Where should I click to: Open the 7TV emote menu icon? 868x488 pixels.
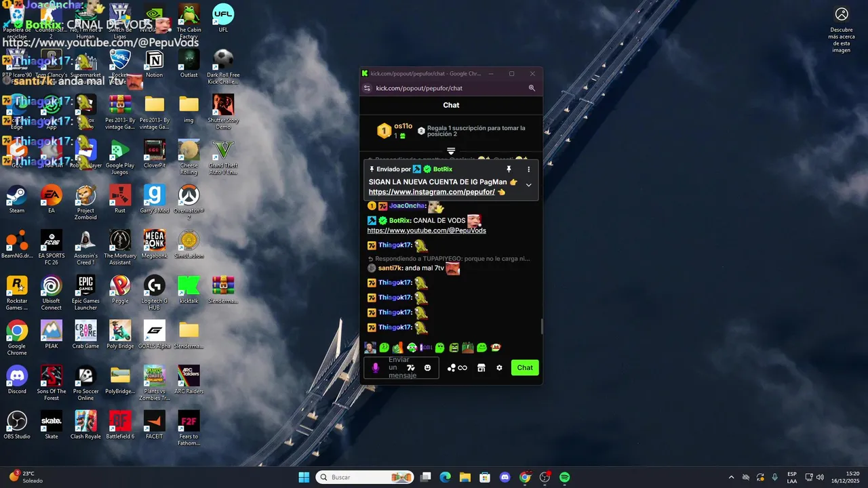point(410,367)
